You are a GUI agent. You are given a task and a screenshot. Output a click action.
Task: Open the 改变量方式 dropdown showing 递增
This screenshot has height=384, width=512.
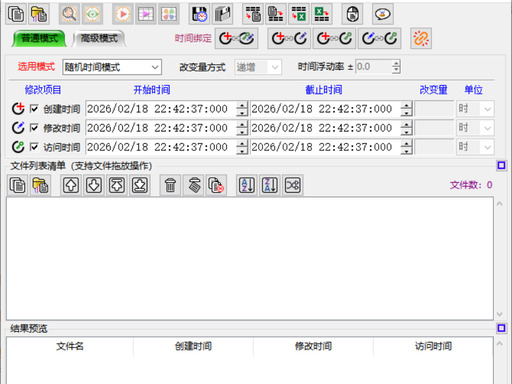tap(258, 67)
